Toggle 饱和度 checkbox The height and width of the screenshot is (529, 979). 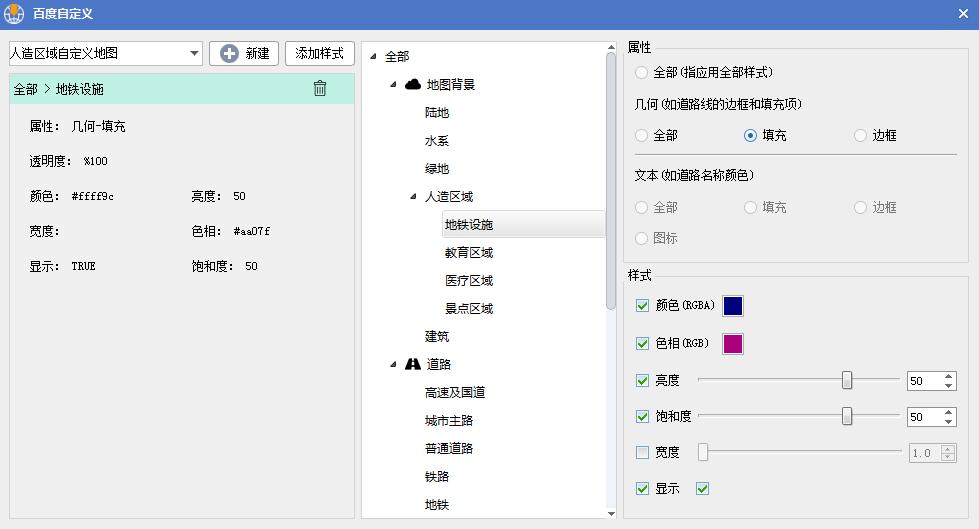pyautogui.click(x=642, y=417)
